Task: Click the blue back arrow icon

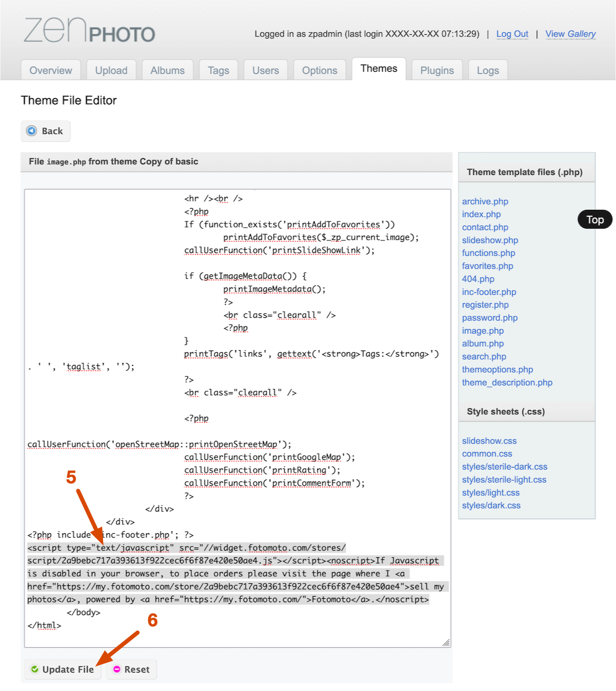Action: pos(32,131)
